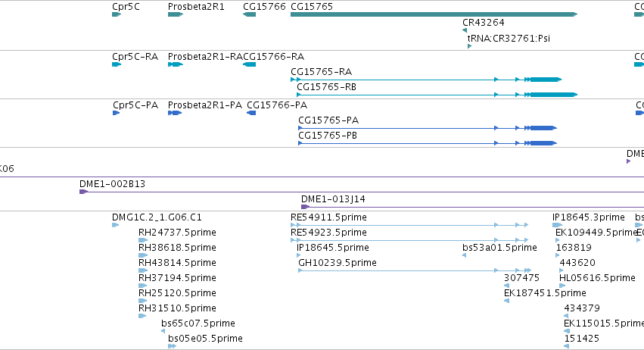644x350 pixels.
Task: Select the CR43264 small arrow feature
Action: click(465, 30)
